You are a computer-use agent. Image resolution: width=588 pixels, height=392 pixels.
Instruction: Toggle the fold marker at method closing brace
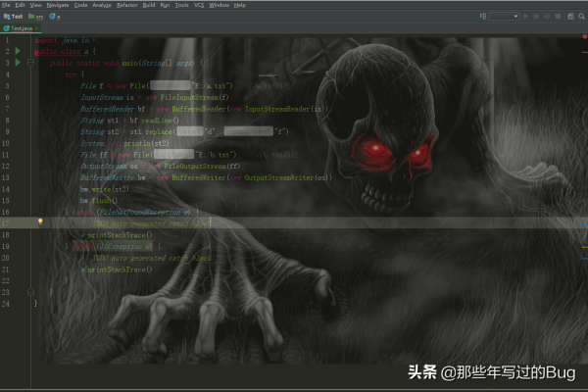[x=30, y=291]
